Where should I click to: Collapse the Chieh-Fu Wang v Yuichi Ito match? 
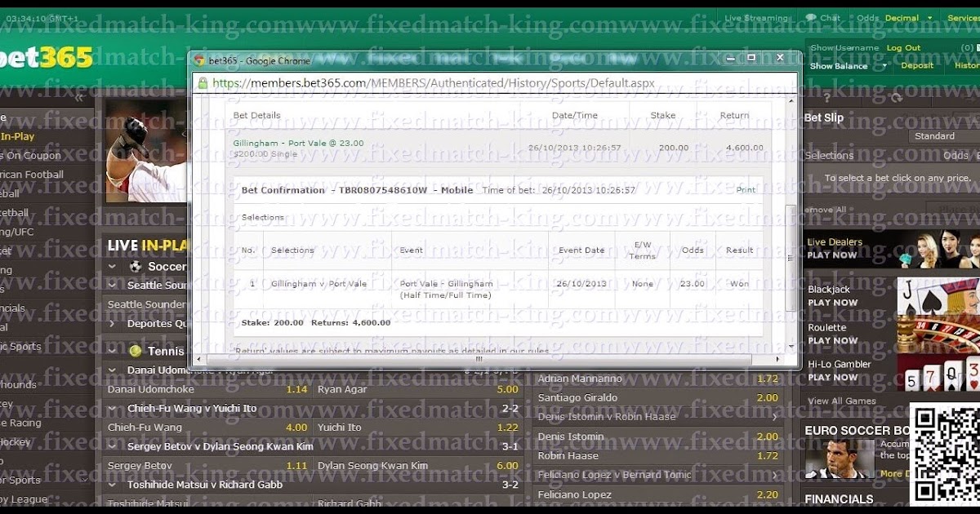(113, 408)
